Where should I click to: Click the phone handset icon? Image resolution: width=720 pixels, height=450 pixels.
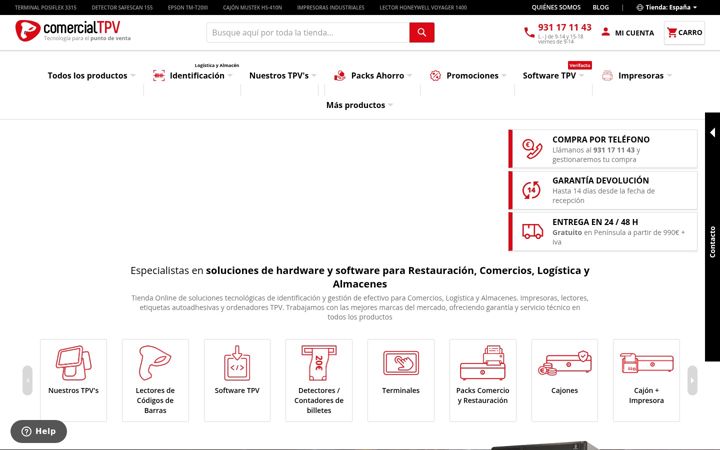[529, 33]
